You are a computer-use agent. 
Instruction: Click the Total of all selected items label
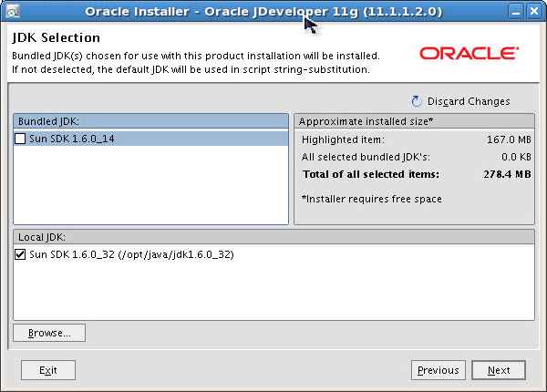(x=370, y=173)
